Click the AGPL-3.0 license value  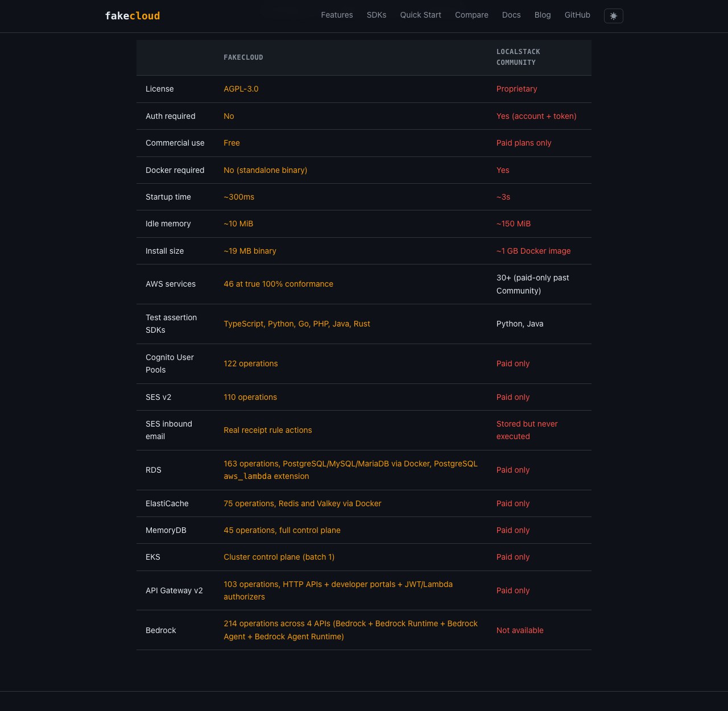(241, 89)
